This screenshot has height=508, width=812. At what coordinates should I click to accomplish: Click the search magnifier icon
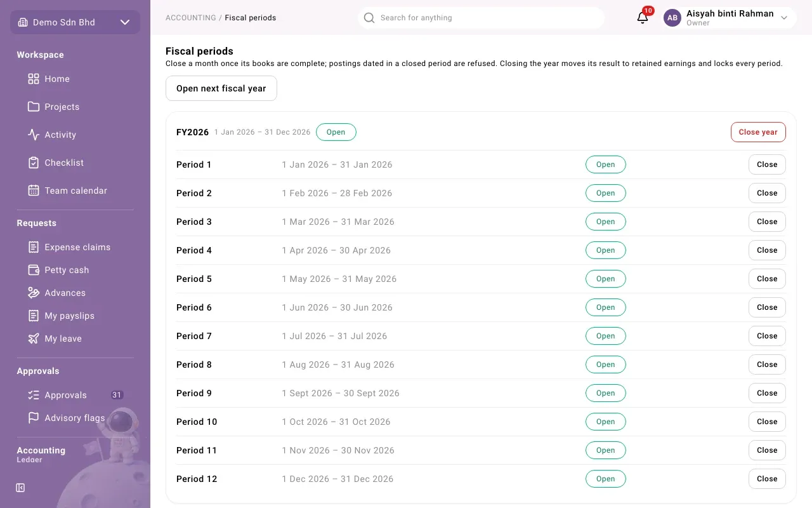(369, 18)
